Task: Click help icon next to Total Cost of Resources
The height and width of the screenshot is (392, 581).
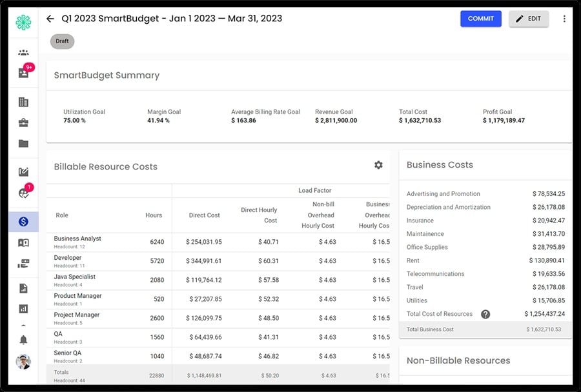Action: coord(485,314)
